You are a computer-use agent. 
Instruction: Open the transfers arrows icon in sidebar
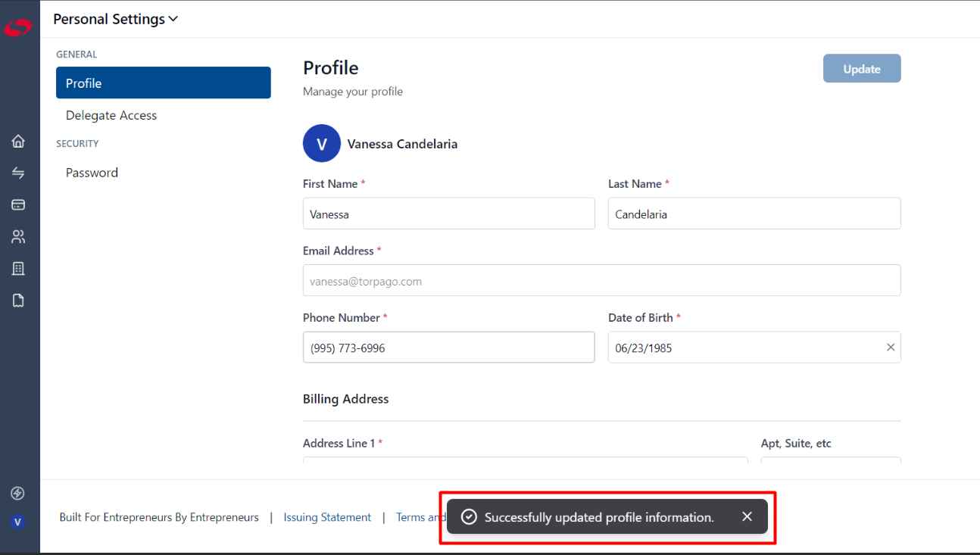click(18, 173)
